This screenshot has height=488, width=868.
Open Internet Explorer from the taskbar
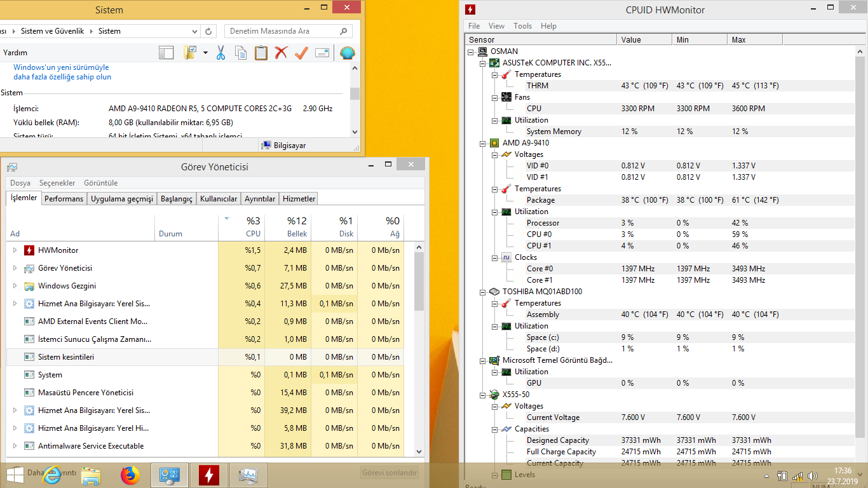click(52, 475)
